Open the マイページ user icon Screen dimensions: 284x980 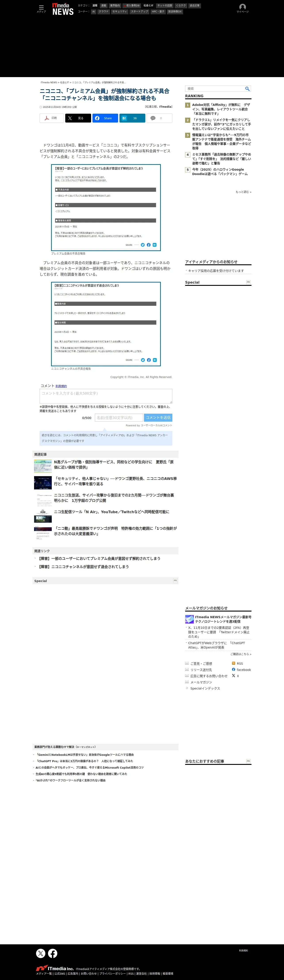tap(243, 8)
